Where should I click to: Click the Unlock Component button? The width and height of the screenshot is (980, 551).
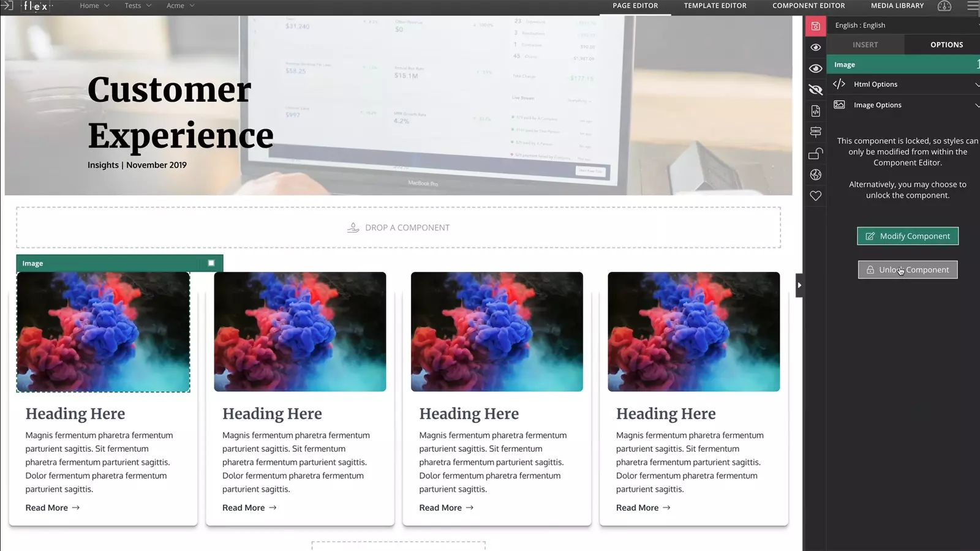point(908,270)
